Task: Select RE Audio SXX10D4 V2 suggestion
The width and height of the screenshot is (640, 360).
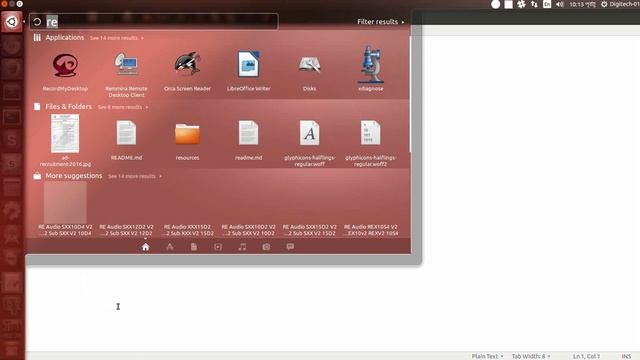Action: coord(65,209)
